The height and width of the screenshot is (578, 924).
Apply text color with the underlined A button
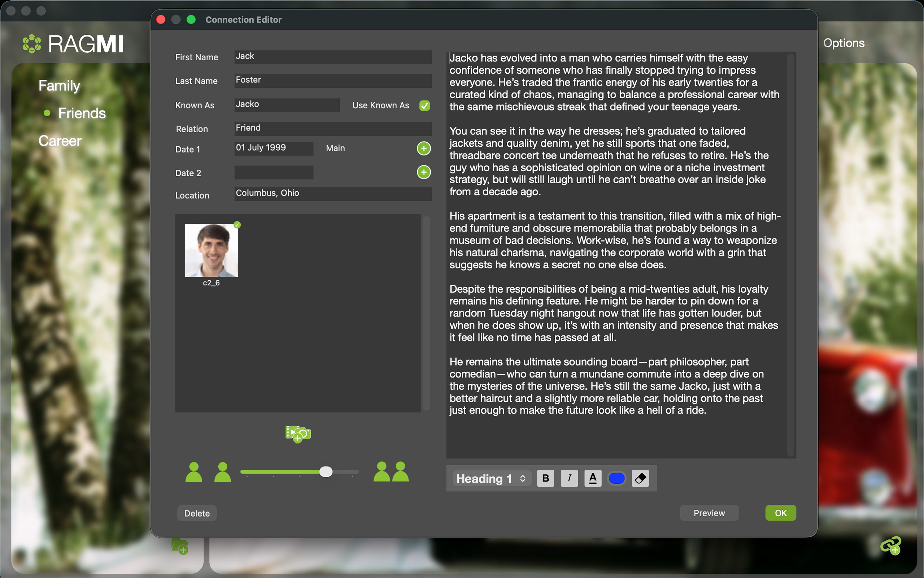(x=593, y=478)
